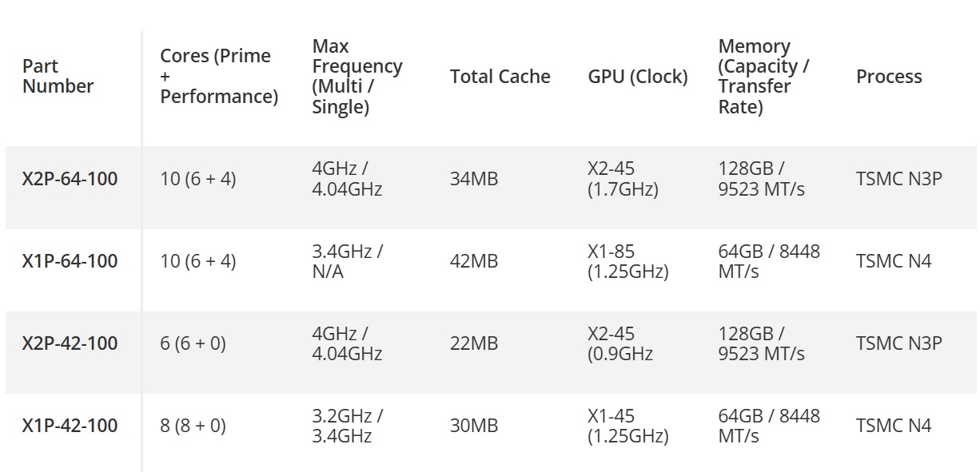
Task: Click the X1P-64-100 part number
Action: [70, 261]
